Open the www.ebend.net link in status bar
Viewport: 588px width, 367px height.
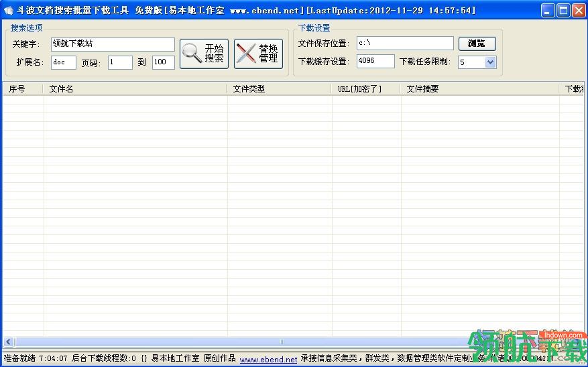click(x=268, y=359)
